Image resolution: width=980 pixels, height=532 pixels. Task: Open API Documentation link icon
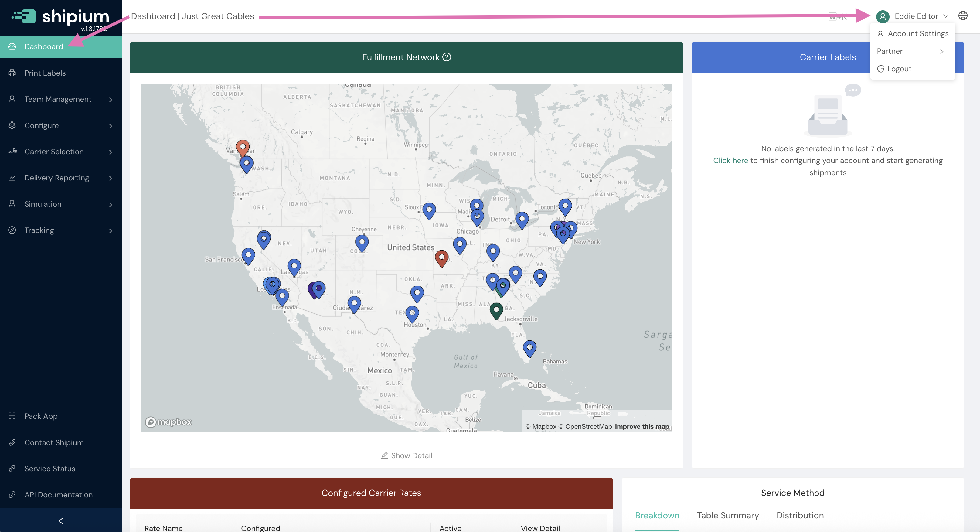(x=12, y=494)
